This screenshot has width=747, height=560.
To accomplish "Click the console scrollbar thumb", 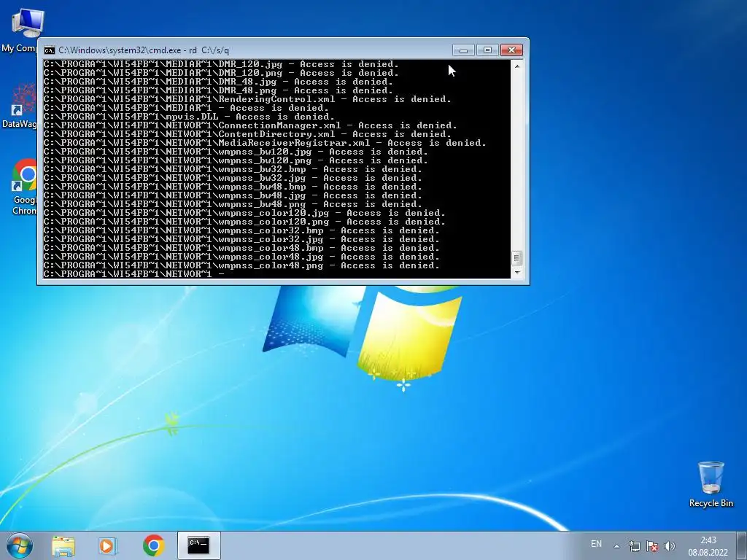I will 517,258.
